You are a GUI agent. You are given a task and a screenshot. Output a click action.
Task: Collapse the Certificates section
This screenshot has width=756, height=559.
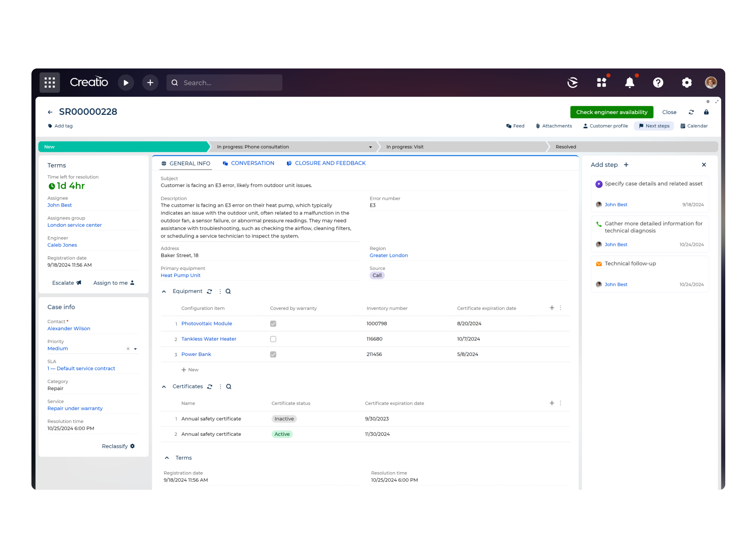pyautogui.click(x=164, y=386)
